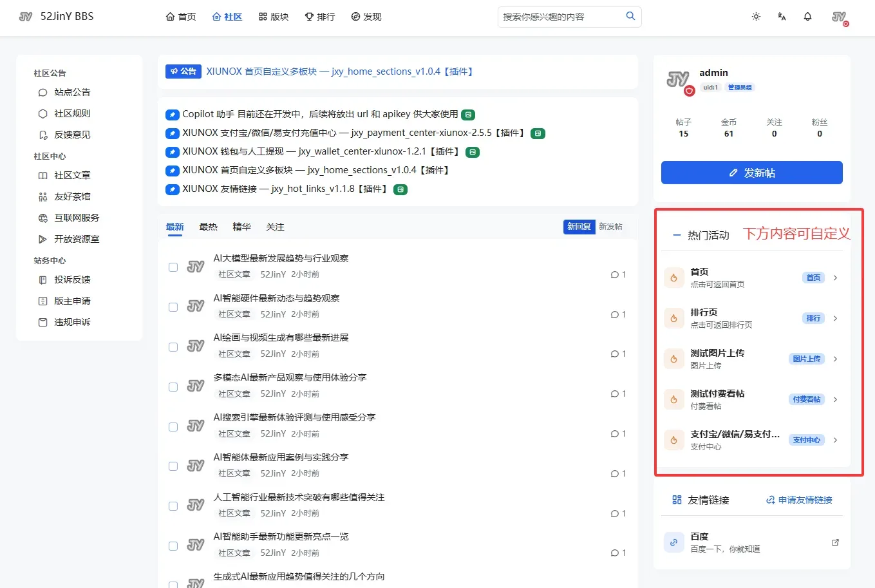Click the green image badge after 支付宝/微信/易支付充值中心 post
Image resolution: width=875 pixels, height=588 pixels.
pos(538,133)
